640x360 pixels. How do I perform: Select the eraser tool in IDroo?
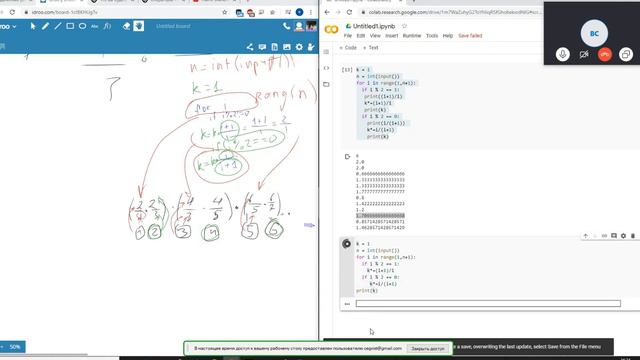pos(126,26)
